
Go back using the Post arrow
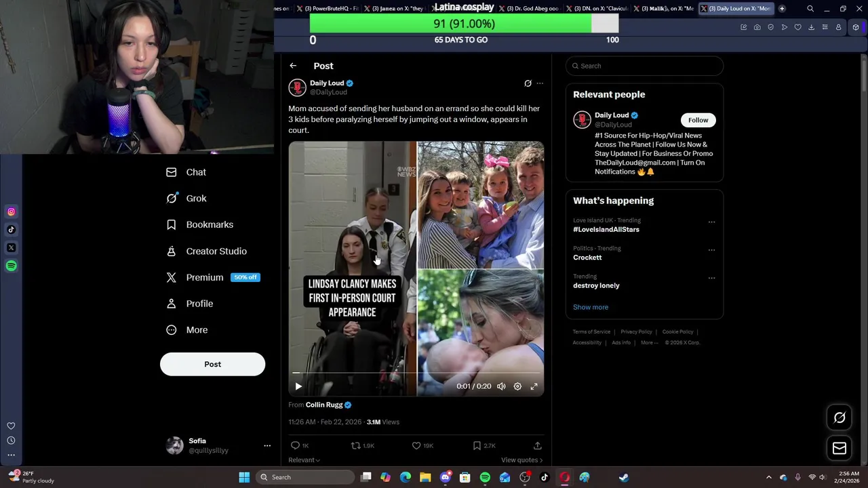coord(293,66)
